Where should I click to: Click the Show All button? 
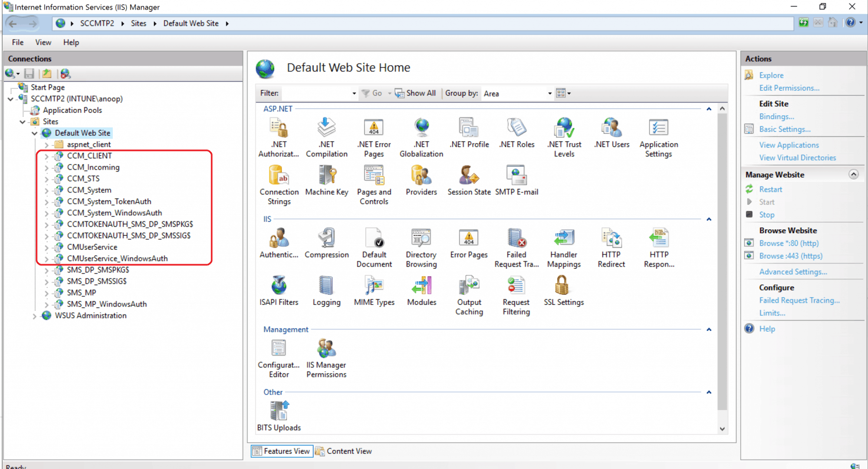[x=415, y=93]
